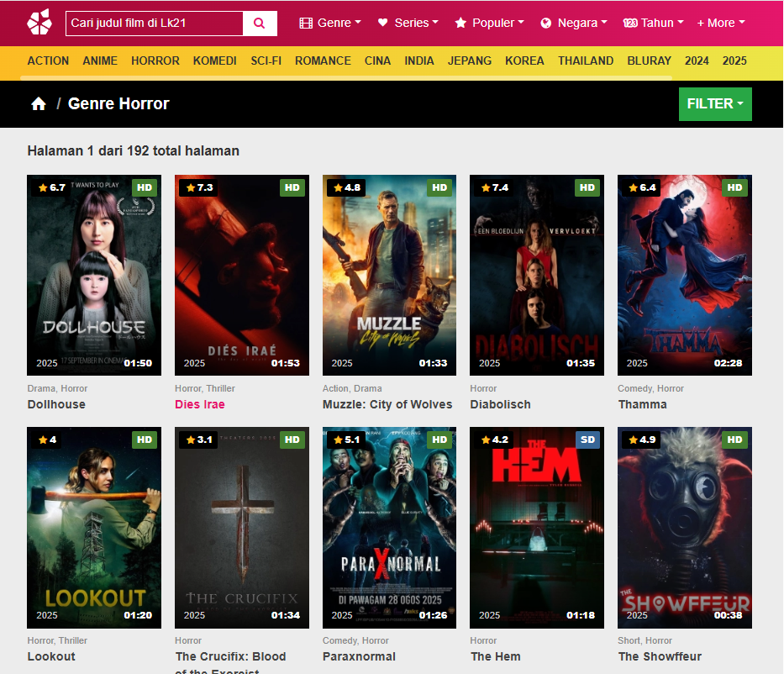Browse the 2025 year link
The height and width of the screenshot is (674, 784).
click(734, 61)
